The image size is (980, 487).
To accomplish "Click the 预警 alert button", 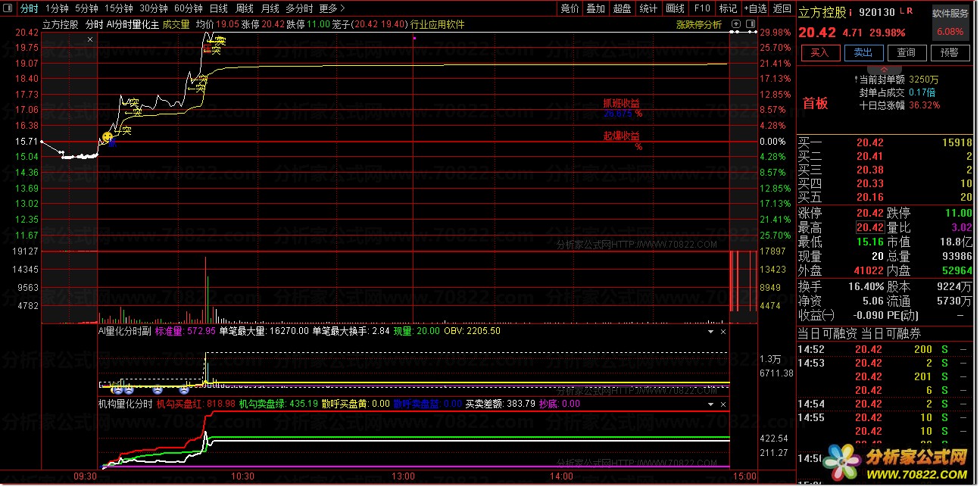I will (x=950, y=52).
